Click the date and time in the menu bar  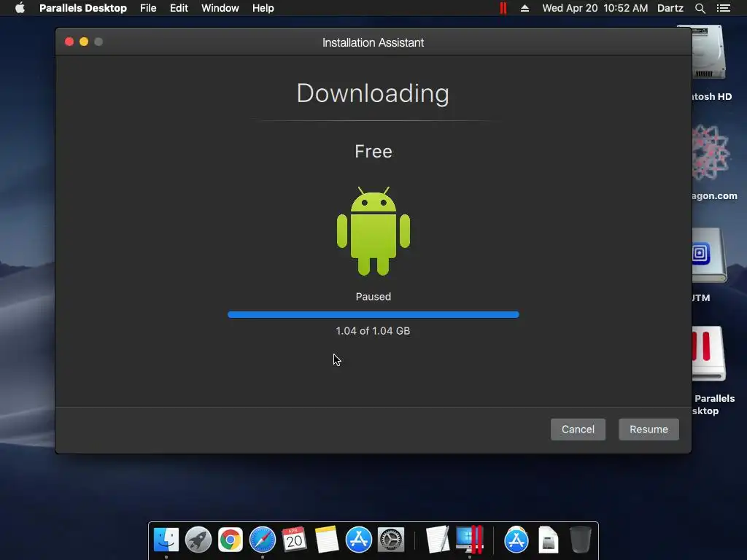pyautogui.click(x=595, y=8)
